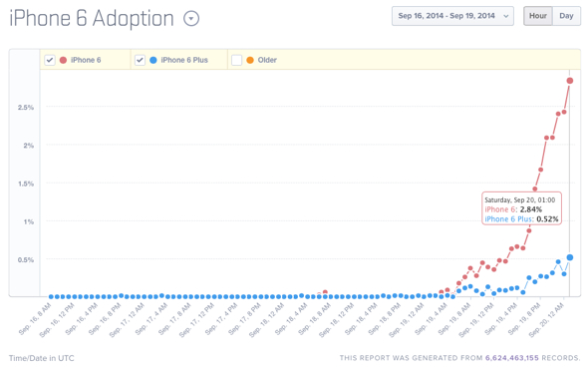The image size is (588, 369).
Task: Click the 1% y-axis label
Action: pyautogui.click(x=29, y=222)
